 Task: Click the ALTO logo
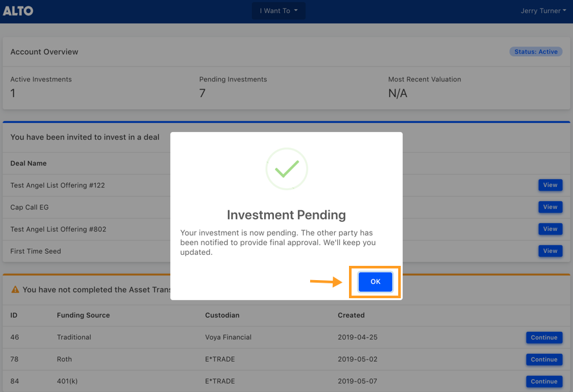[18, 11]
